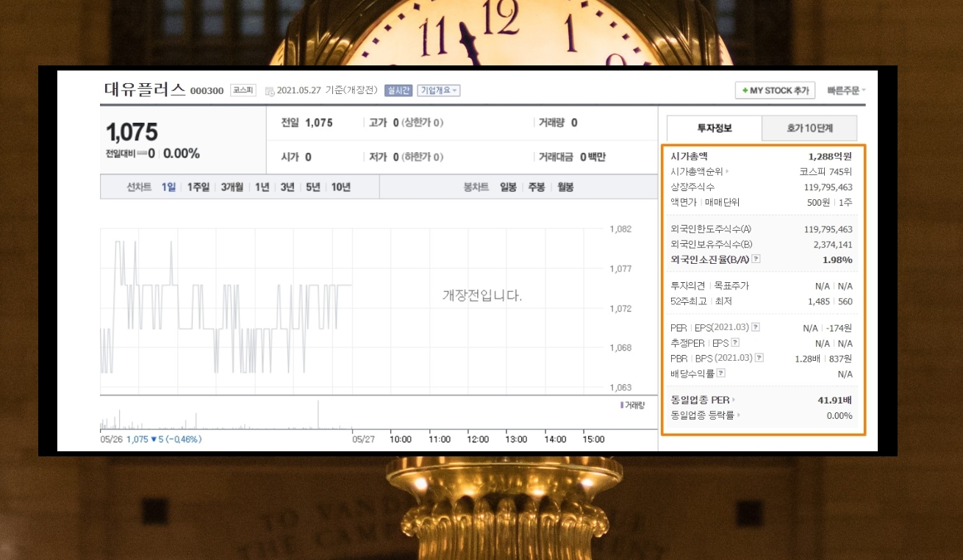
Task: Click the 고가 0 (상한가 0) entry
Action: tap(406, 123)
